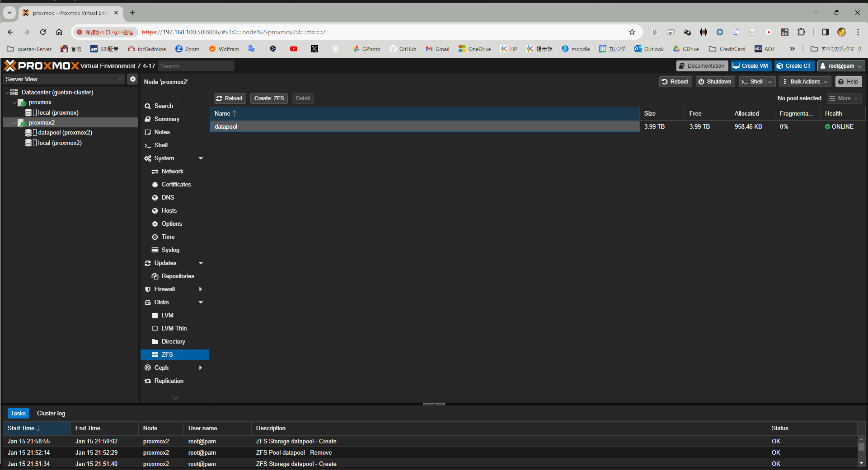Screen dimensions: 868x470
Task: Open node Shell from side menu
Action: pyautogui.click(x=161, y=145)
